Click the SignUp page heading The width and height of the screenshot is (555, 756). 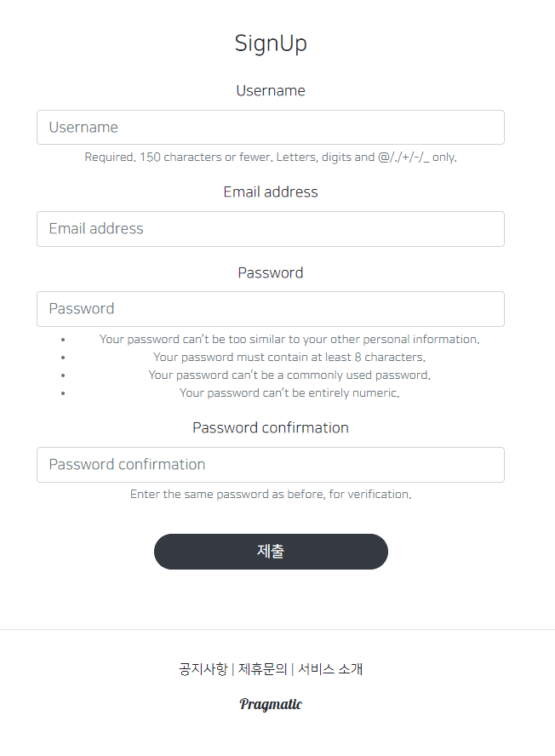tap(271, 43)
